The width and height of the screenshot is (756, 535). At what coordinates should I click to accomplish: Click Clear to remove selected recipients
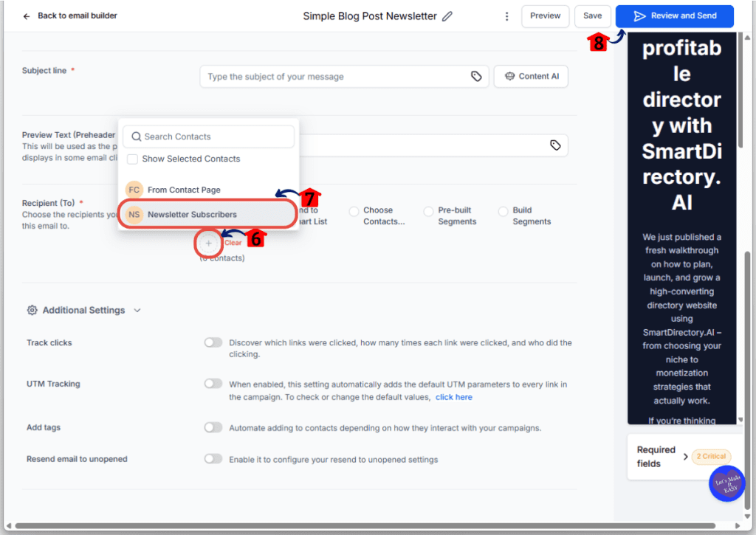[233, 242]
